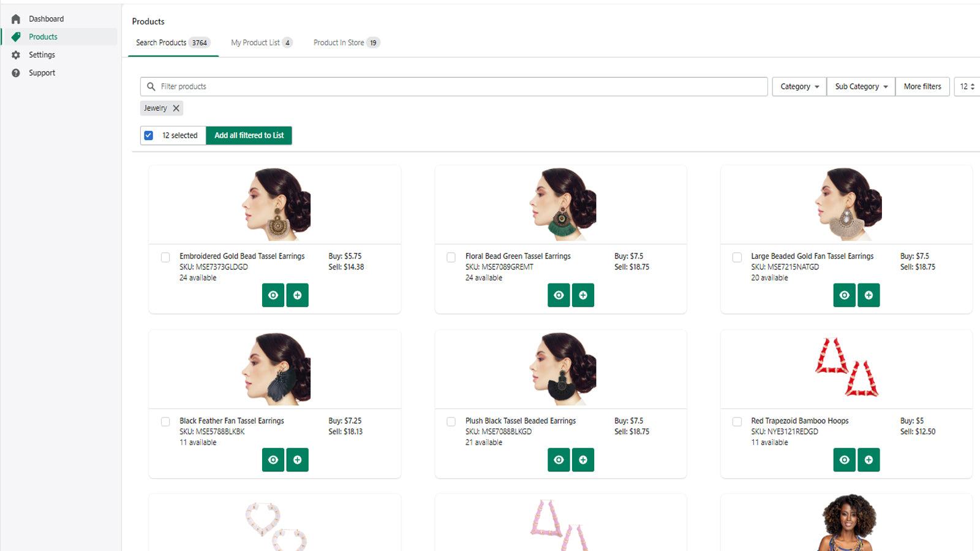Switch to the My Product List tab

[x=258, y=42]
